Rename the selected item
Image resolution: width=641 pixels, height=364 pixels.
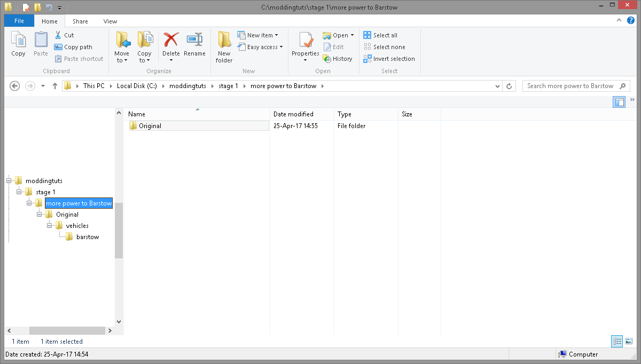[194, 44]
